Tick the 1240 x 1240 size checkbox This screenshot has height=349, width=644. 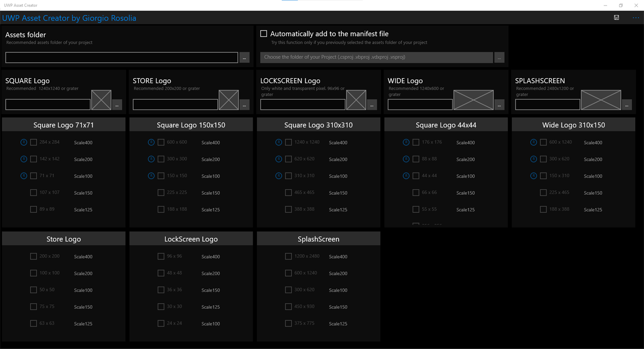289,142
